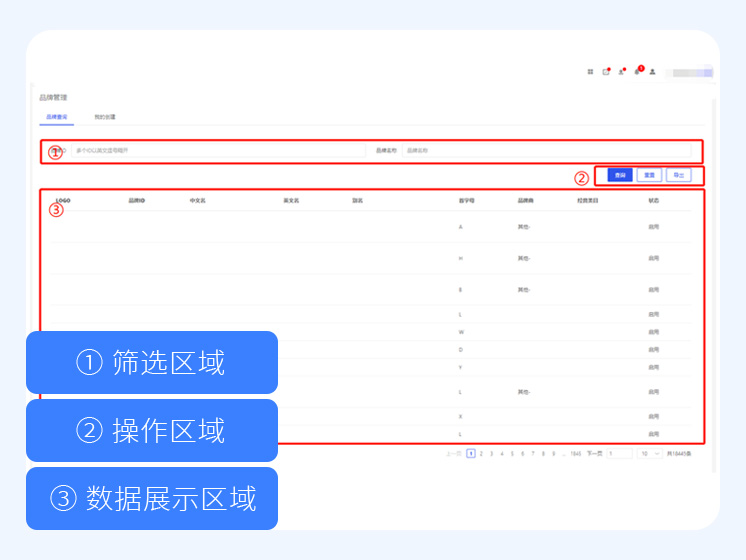This screenshot has width=746, height=560.
Task: Go to page 2 in pagination
Action: (x=481, y=454)
